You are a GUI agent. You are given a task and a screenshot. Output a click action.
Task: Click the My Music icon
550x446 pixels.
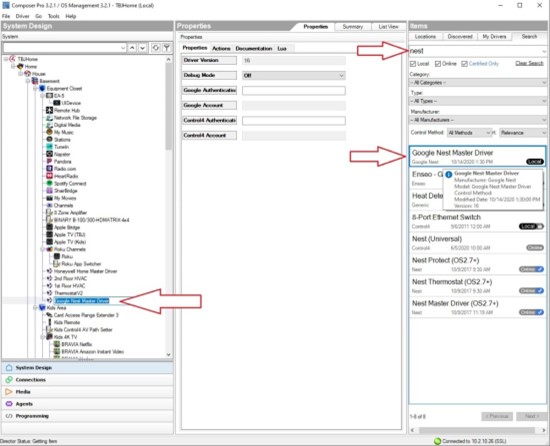coord(49,132)
